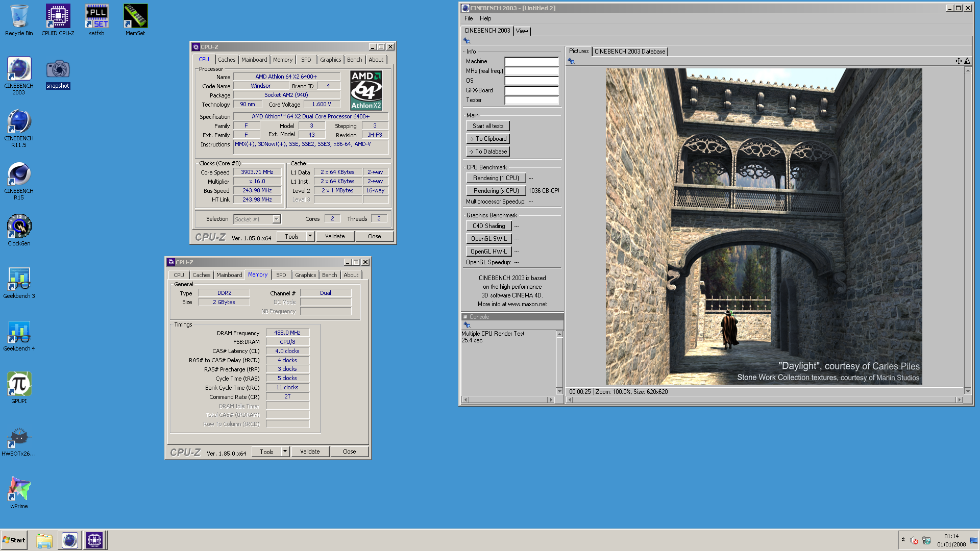
Task: Click into the MHz (real freq.) field
Action: 531,71
